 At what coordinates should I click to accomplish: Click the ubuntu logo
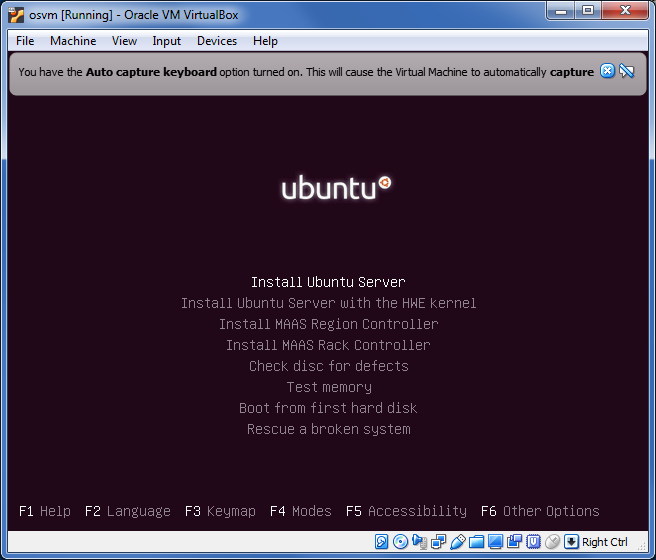pos(337,187)
